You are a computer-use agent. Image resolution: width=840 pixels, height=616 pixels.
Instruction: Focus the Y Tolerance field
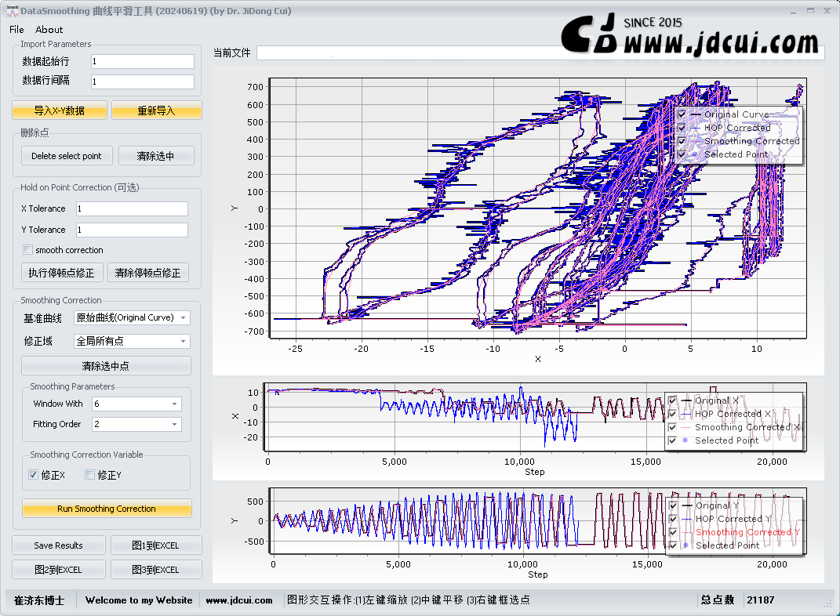(x=132, y=230)
